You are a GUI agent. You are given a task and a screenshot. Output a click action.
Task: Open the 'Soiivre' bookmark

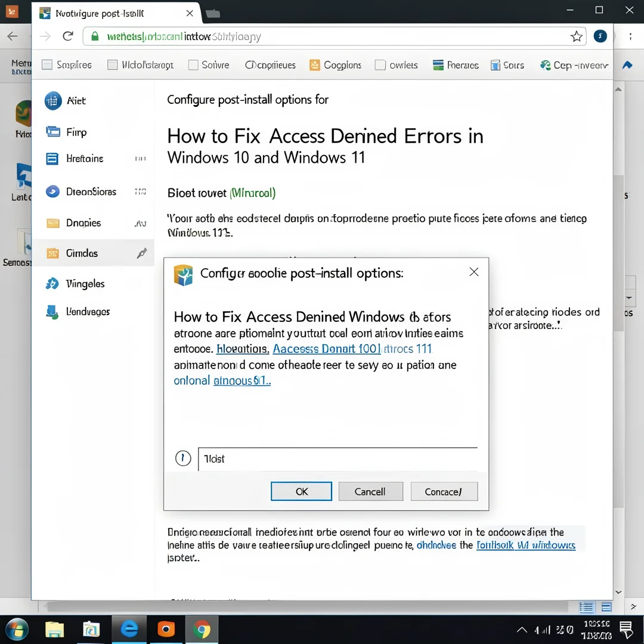click(x=209, y=65)
